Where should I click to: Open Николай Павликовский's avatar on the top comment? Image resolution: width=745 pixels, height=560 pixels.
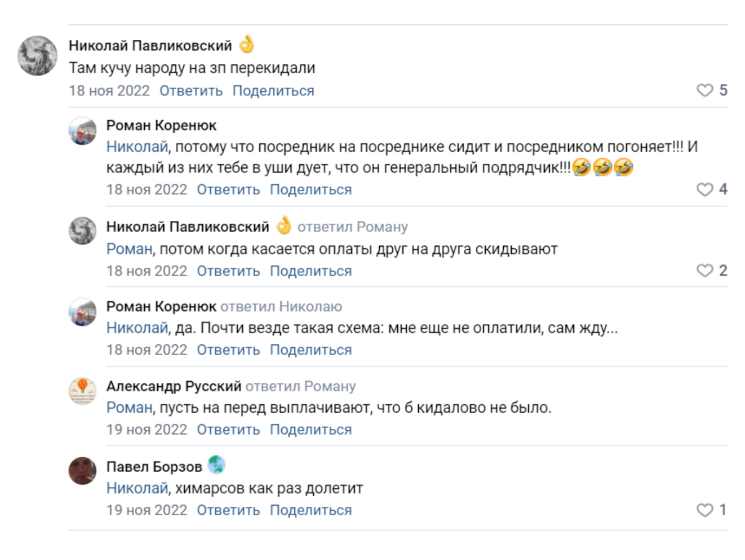pyautogui.click(x=37, y=55)
